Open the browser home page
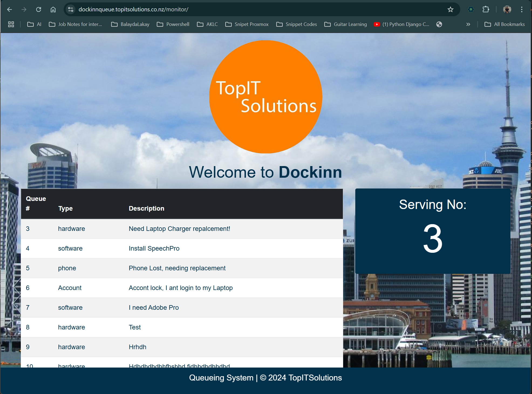 click(53, 9)
